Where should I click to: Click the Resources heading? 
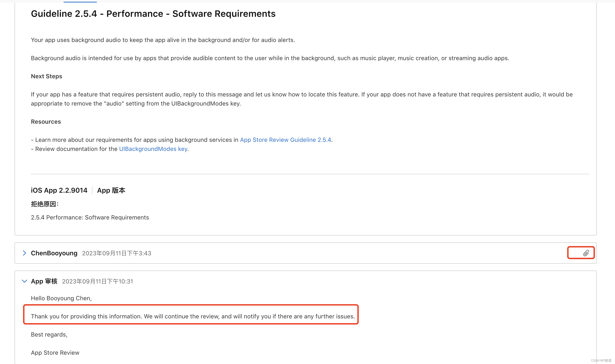click(46, 122)
